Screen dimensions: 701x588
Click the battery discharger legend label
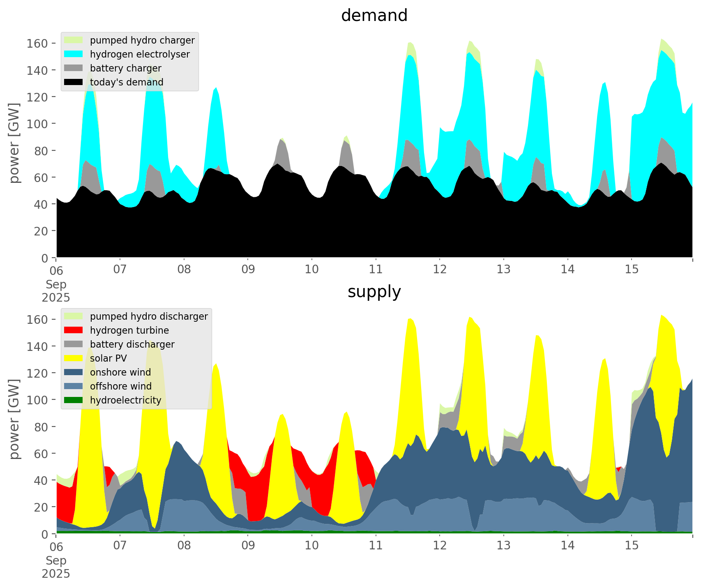132,344
